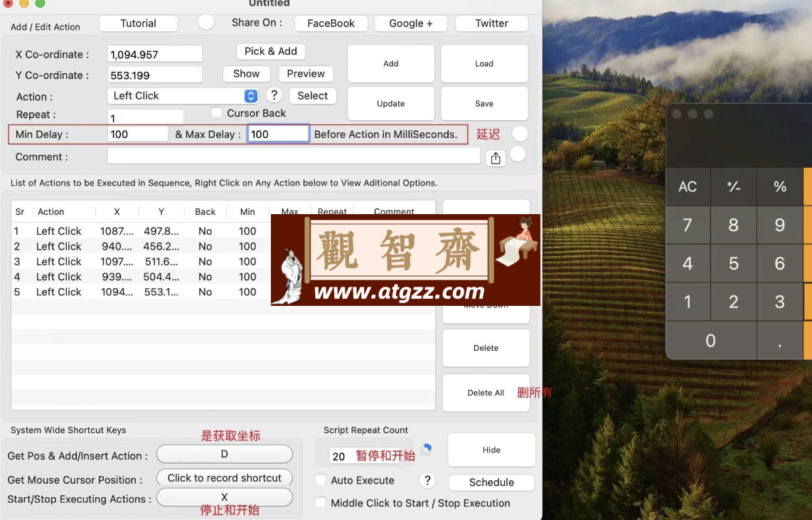The height and width of the screenshot is (520, 812).
Task: Open the help question mark next to Auto Execute
Action: (x=427, y=480)
